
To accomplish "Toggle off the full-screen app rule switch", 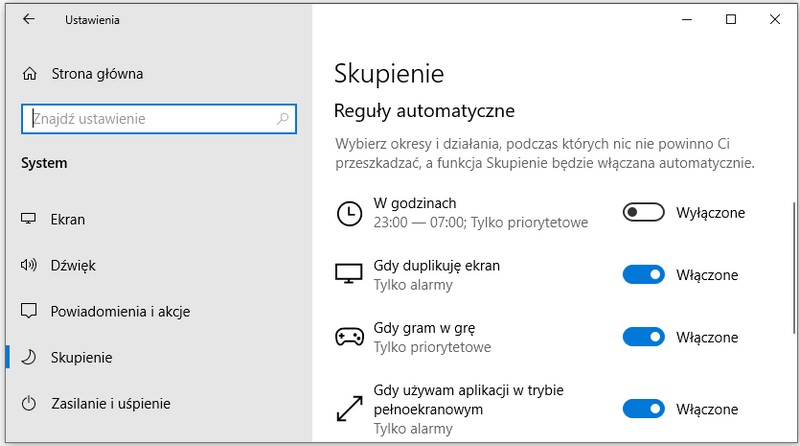I will (643, 408).
